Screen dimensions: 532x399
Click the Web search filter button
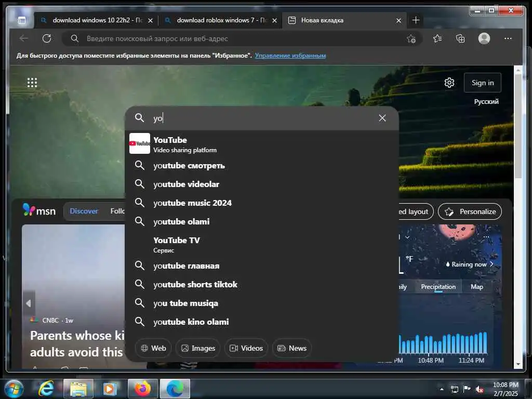pyautogui.click(x=153, y=348)
